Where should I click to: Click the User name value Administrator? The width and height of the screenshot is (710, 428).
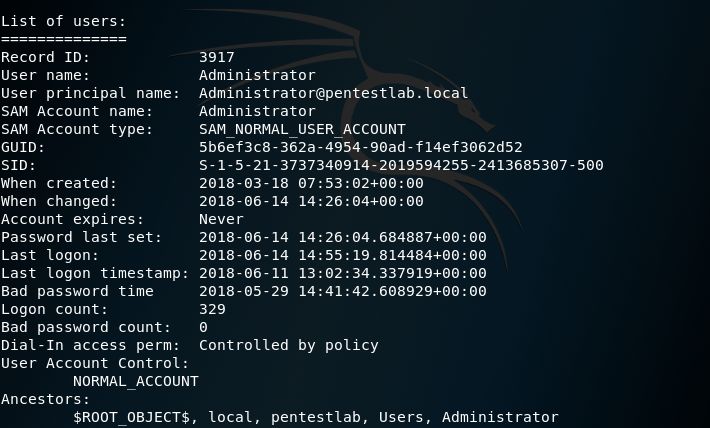coord(257,75)
